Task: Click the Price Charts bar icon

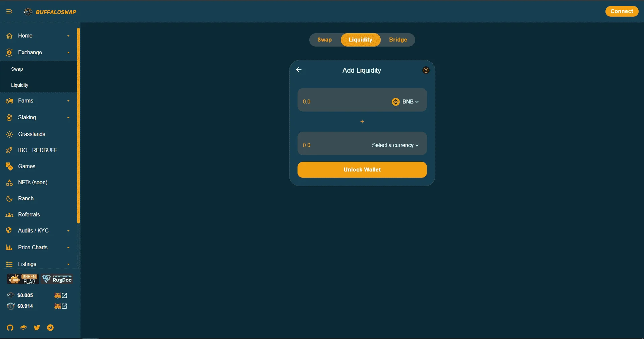Action: click(x=9, y=247)
